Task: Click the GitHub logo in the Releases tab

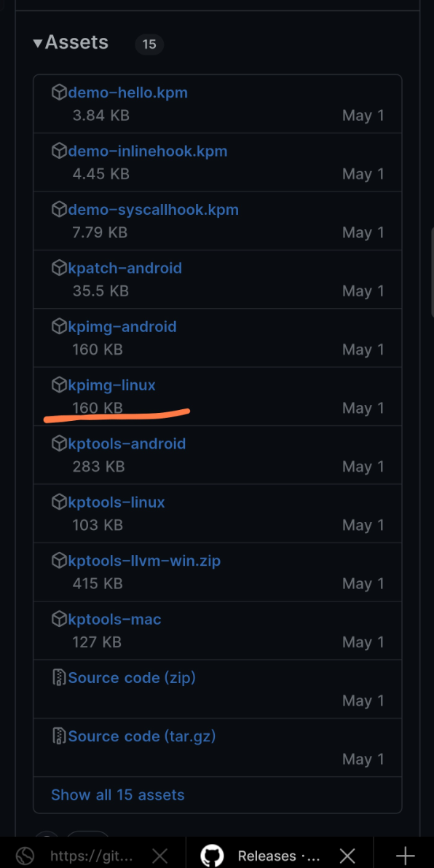Action: (212, 856)
